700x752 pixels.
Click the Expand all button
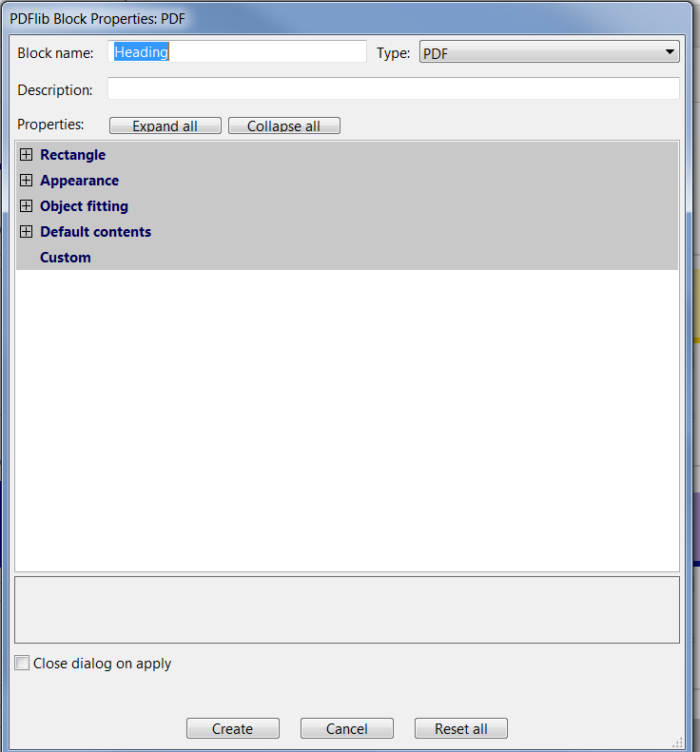click(165, 125)
